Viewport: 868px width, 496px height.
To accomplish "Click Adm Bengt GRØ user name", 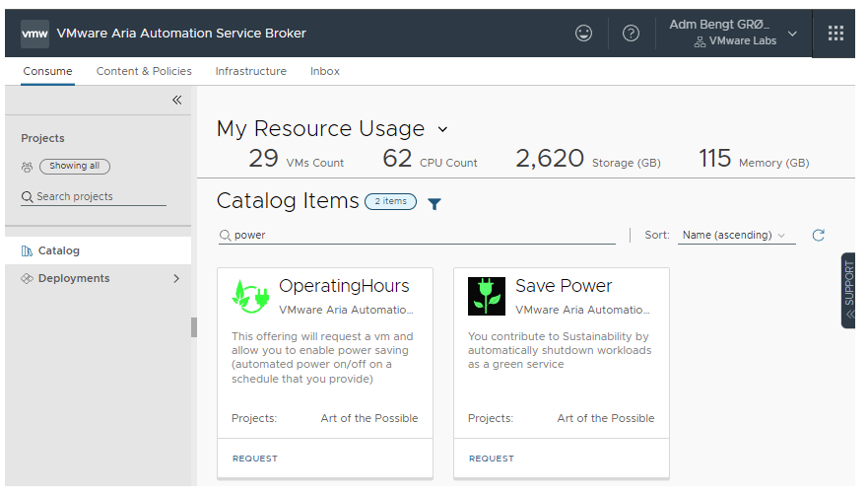I will tap(719, 25).
